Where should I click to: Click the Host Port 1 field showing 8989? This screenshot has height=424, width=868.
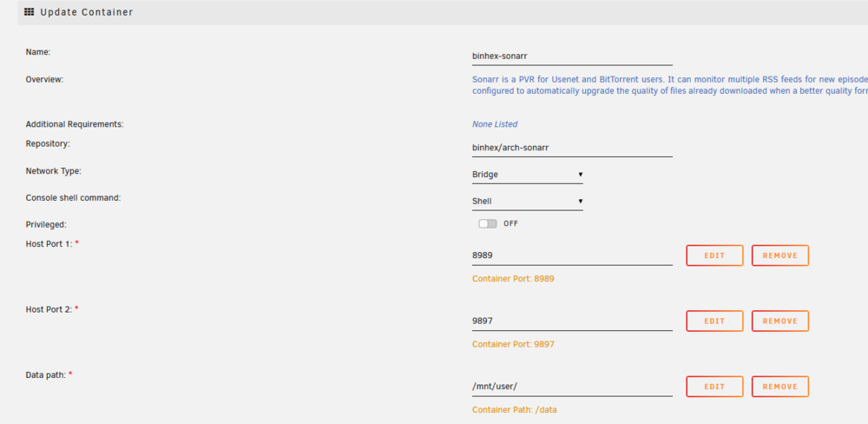[572, 255]
